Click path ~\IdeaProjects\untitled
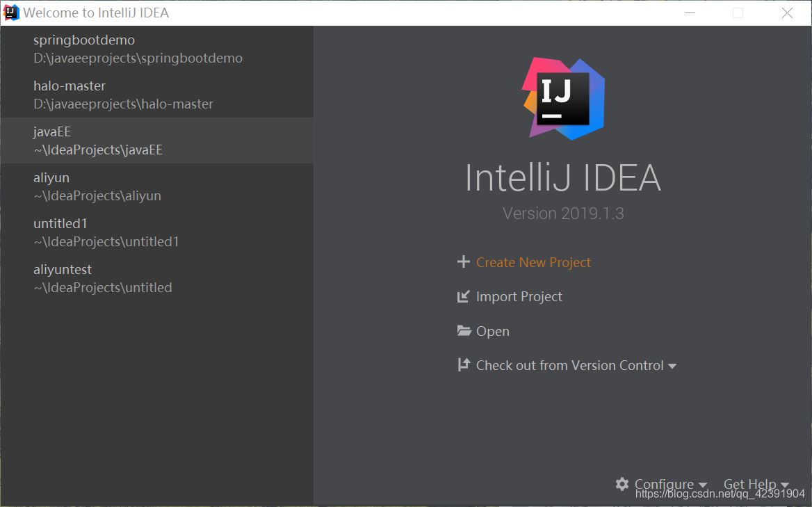This screenshot has height=507, width=812. click(x=102, y=287)
